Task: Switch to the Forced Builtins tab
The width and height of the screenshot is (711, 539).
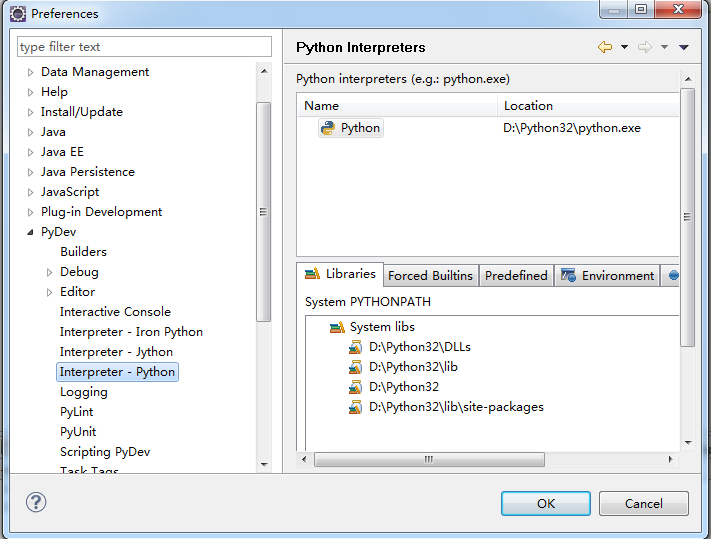Action: 430,276
